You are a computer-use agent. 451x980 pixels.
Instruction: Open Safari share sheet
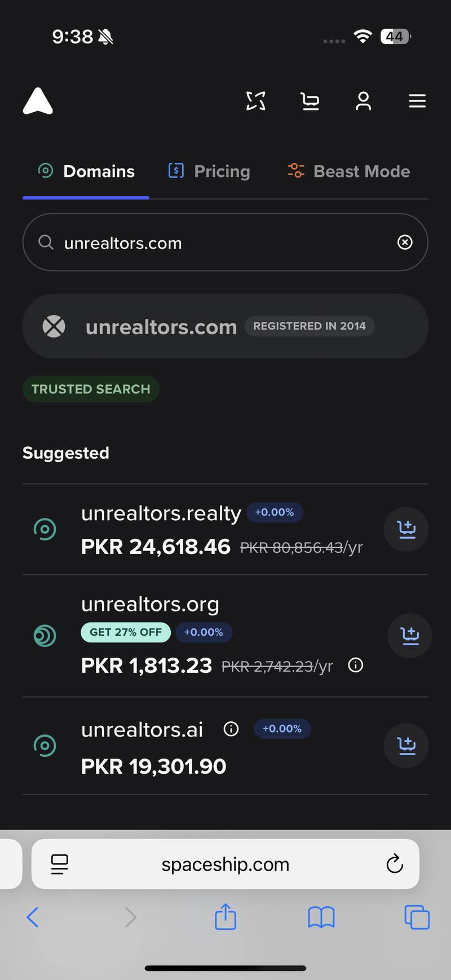[225, 917]
